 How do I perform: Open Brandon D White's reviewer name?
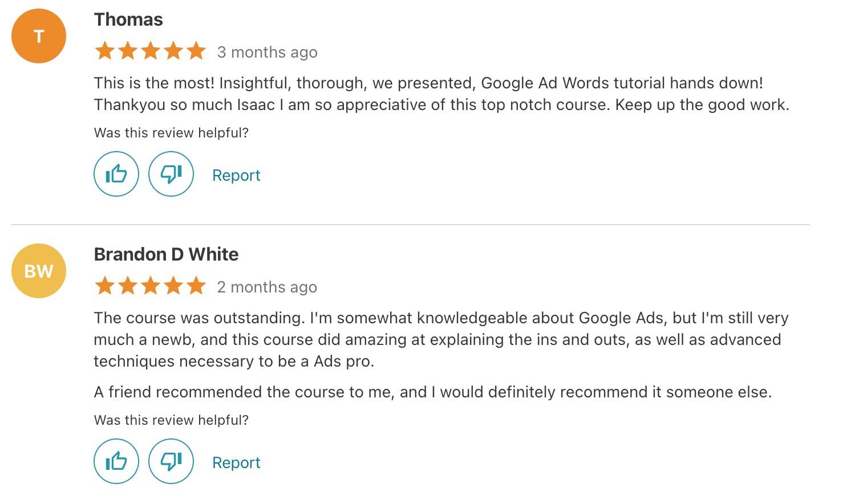[166, 254]
